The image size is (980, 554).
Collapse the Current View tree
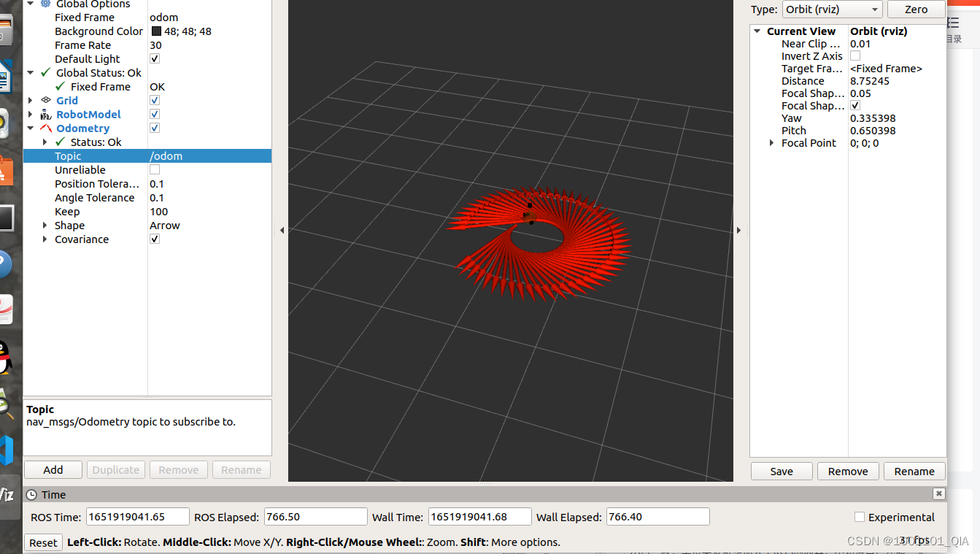(x=757, y=31)
